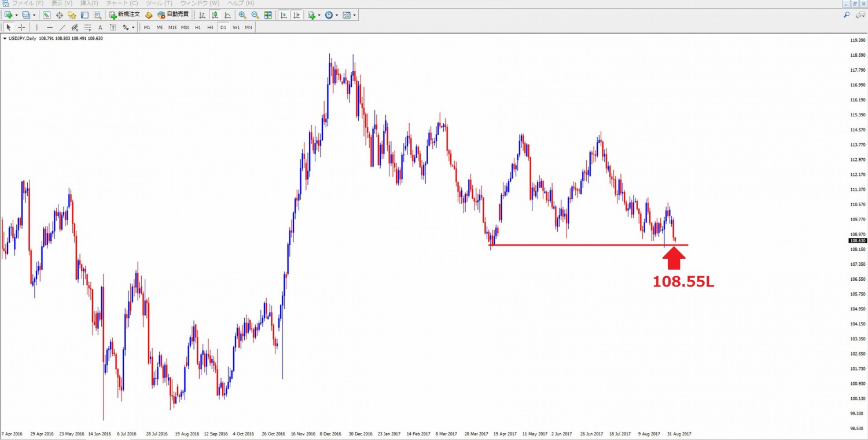Viewport: 868px width, 440px height.
Task: Open the search magnifier at top right
Action: [847, 15]
